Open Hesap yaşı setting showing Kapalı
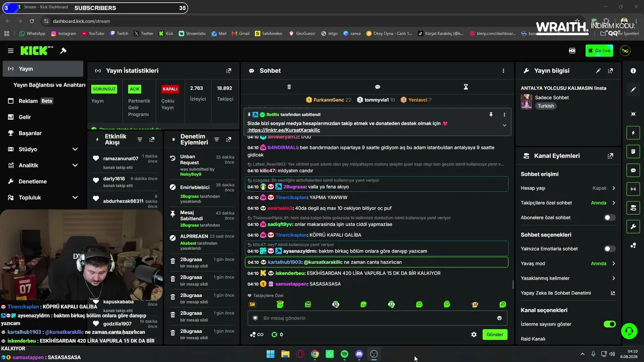The image size is (644, 362). 568,188
